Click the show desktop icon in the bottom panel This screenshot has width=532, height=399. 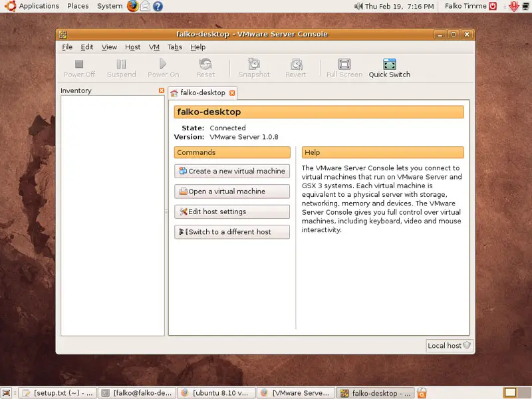[x=7, y=393]
